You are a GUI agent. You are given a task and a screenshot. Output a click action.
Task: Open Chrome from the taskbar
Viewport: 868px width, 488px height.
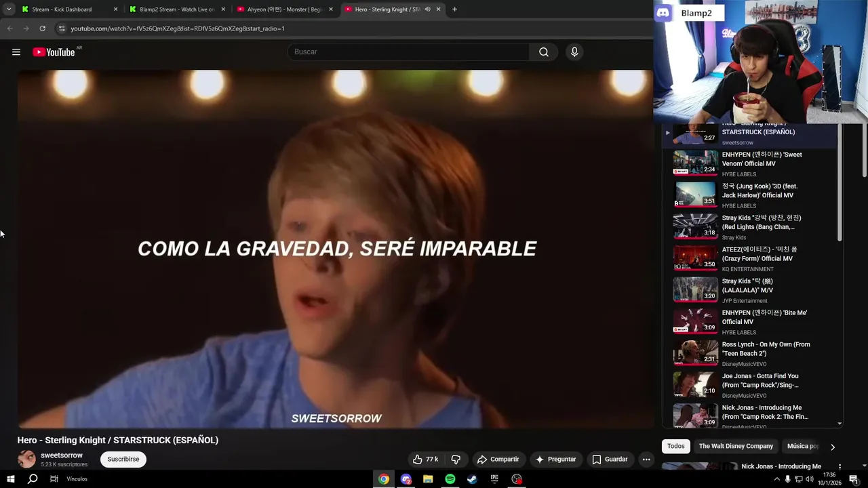tap(384, 479)
